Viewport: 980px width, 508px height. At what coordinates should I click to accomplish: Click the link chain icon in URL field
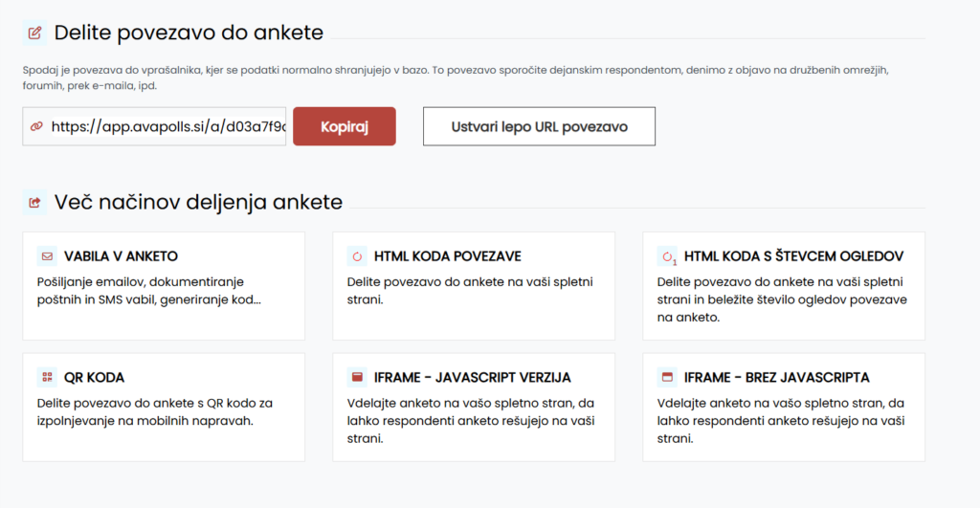[37, 126]
